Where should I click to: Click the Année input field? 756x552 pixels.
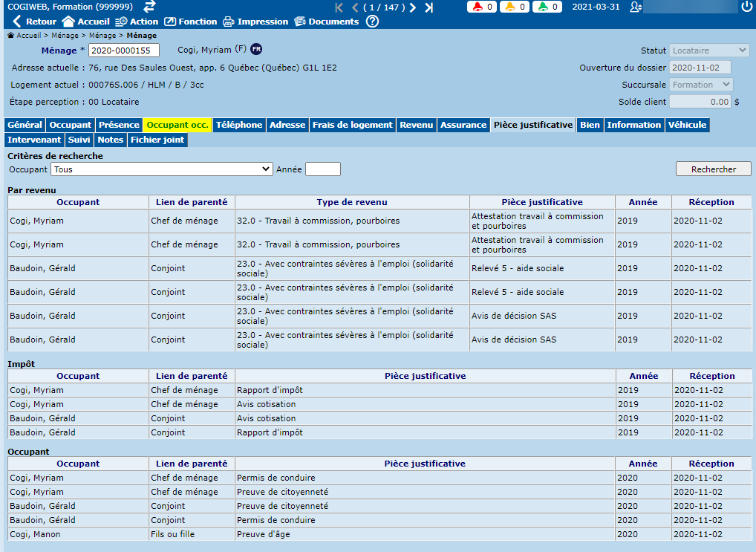coord(323,169)
